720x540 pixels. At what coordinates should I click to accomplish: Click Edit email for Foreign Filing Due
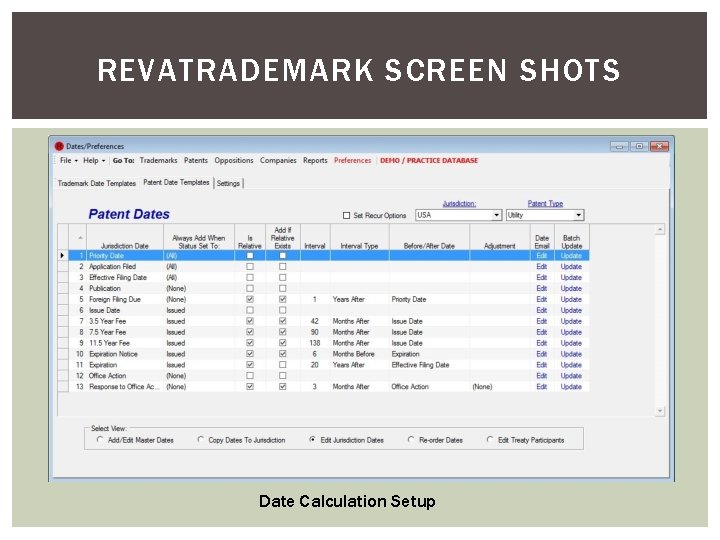(x=542, y=299)
